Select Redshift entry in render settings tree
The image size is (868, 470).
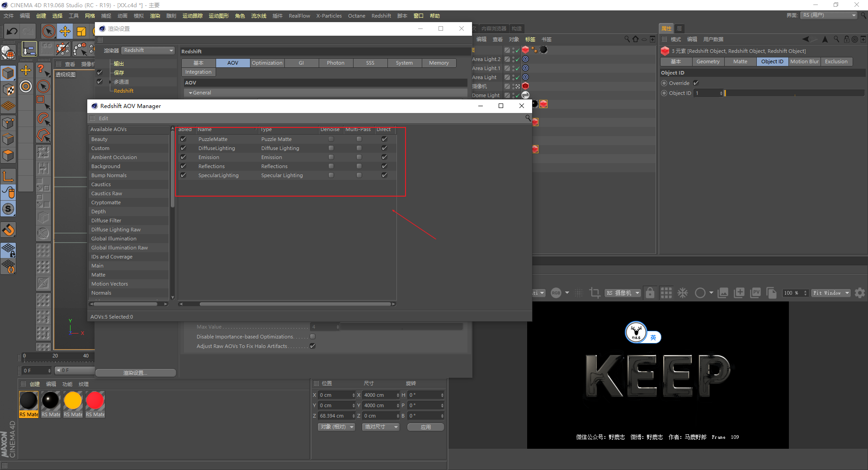[123, 91]
